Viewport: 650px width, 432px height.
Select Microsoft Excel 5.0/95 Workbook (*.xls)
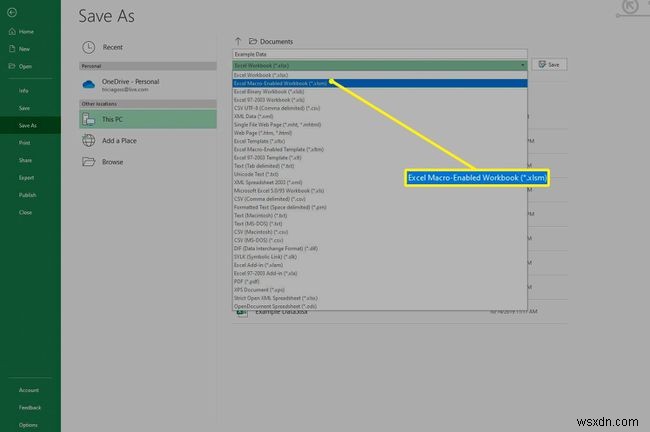(379, 191)
